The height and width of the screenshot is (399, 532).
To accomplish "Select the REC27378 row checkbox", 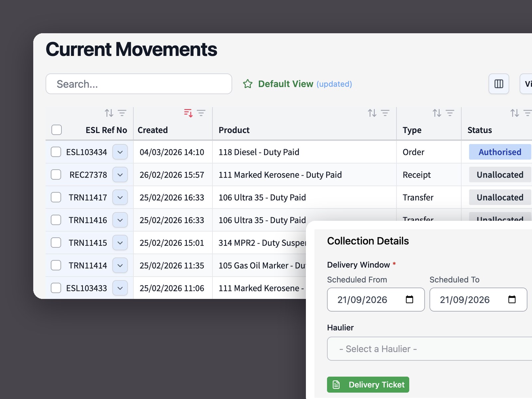I will pyautogui.click(x=56, y=175).
